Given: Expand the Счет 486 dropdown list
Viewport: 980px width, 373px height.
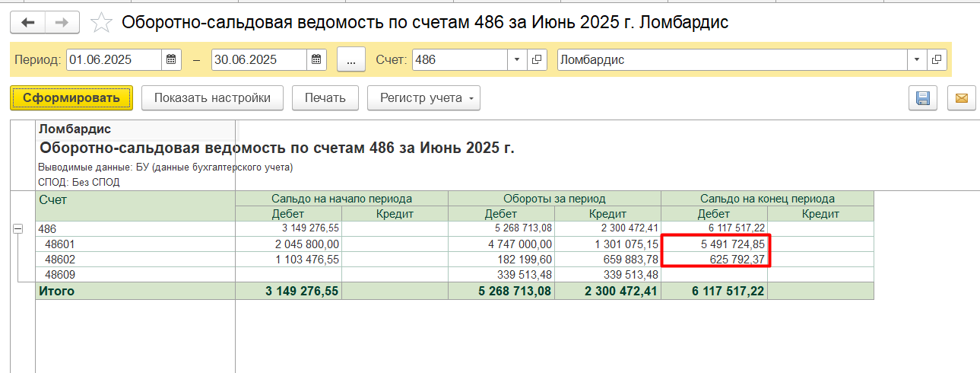Looking at the screenshot, I should point(518,59).
